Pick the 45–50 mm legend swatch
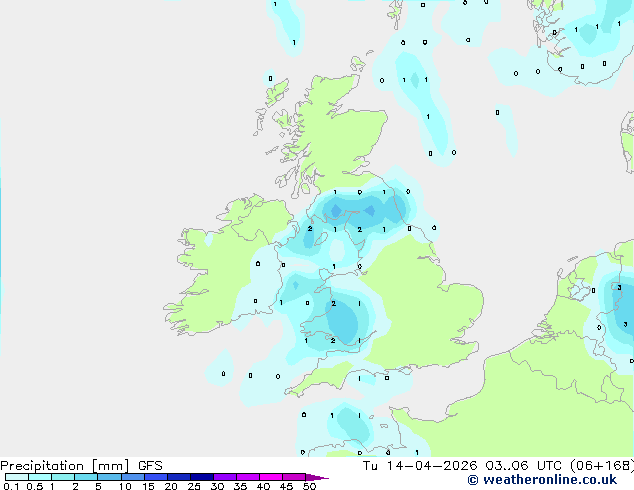Viewport: 634px width, 490px height. click(294, 477)
